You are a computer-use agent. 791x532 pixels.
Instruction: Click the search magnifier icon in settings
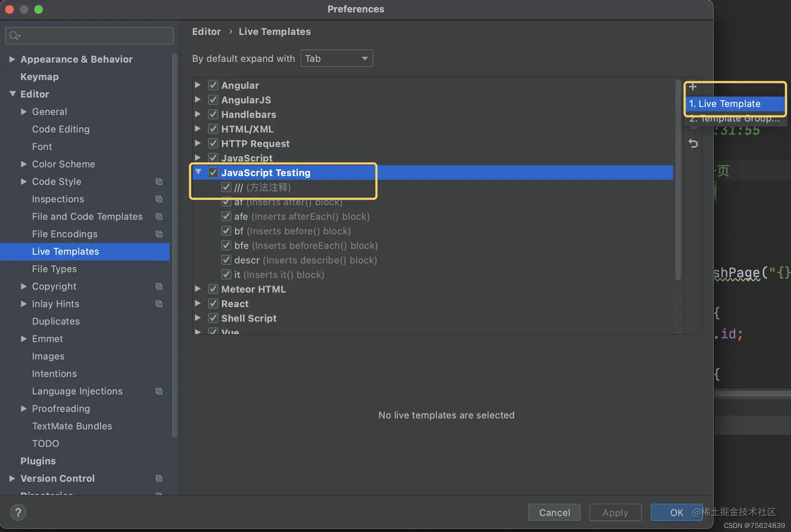pos(15,36)
